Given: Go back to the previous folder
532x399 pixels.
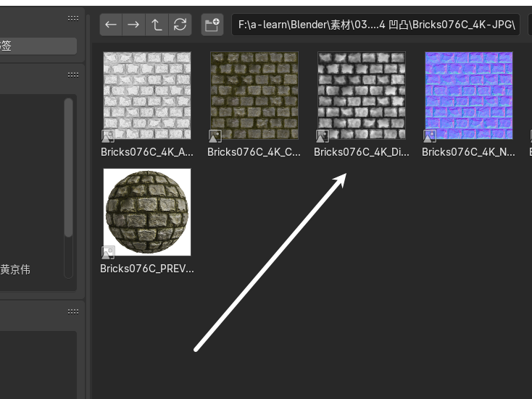Looking at the screenshot, I should point(111,25).
